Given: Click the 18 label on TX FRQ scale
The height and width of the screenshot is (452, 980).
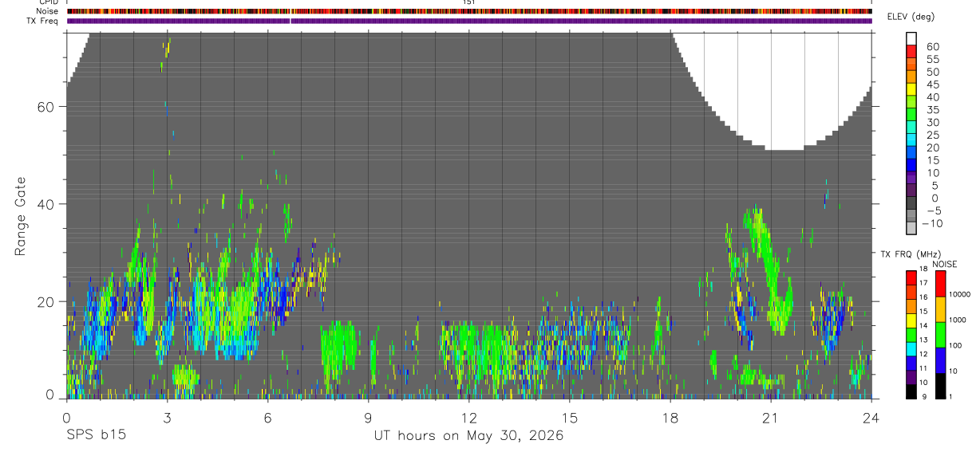Looking at the screenshot, I should point(923,270).
